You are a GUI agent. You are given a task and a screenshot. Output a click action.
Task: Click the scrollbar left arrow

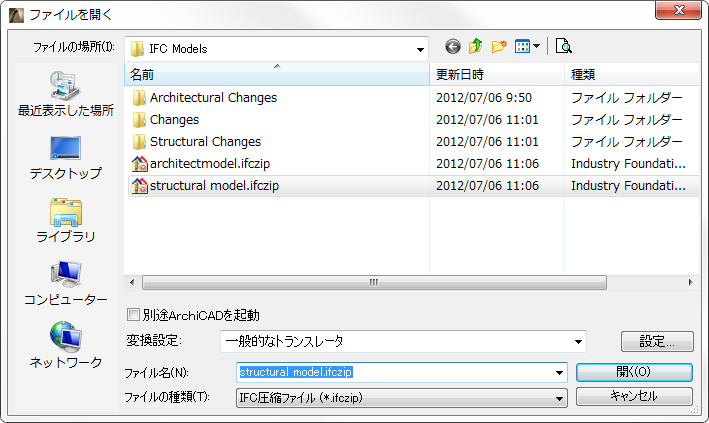pos(132,283)
